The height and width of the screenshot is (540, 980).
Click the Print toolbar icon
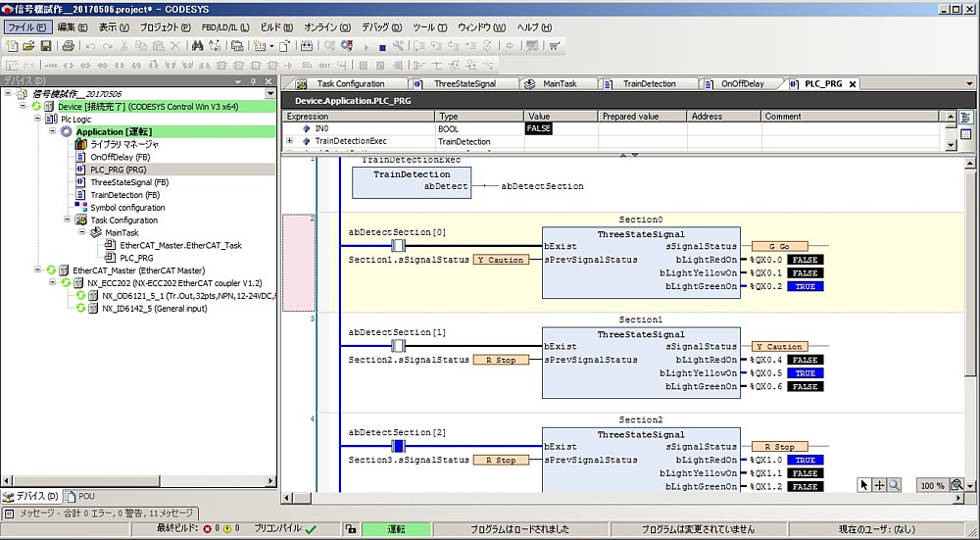pos(69,46)
